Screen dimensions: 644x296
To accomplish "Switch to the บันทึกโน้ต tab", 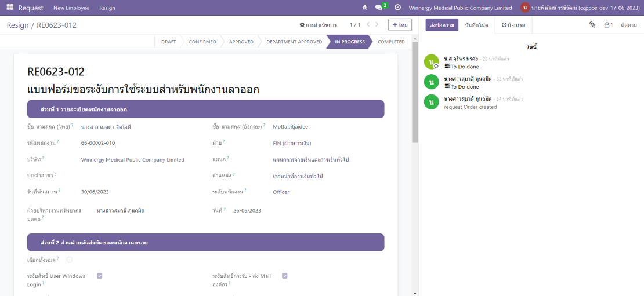I will coord(476,25).
